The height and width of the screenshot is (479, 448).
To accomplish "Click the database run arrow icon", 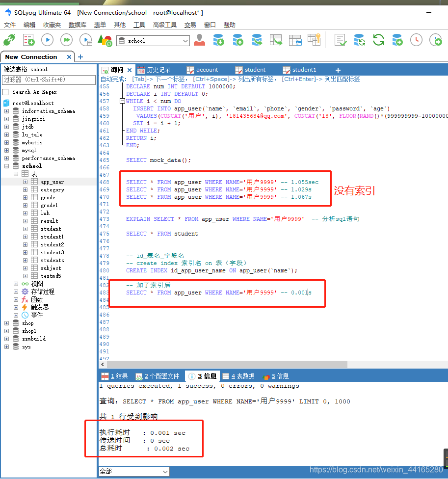I will (397, 40).
